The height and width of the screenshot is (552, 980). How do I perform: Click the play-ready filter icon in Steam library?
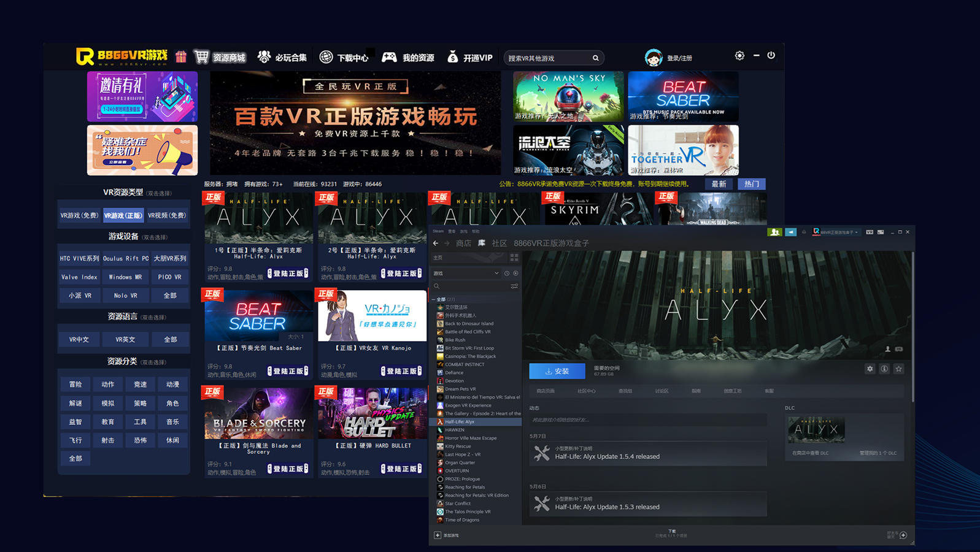(515, 273)
